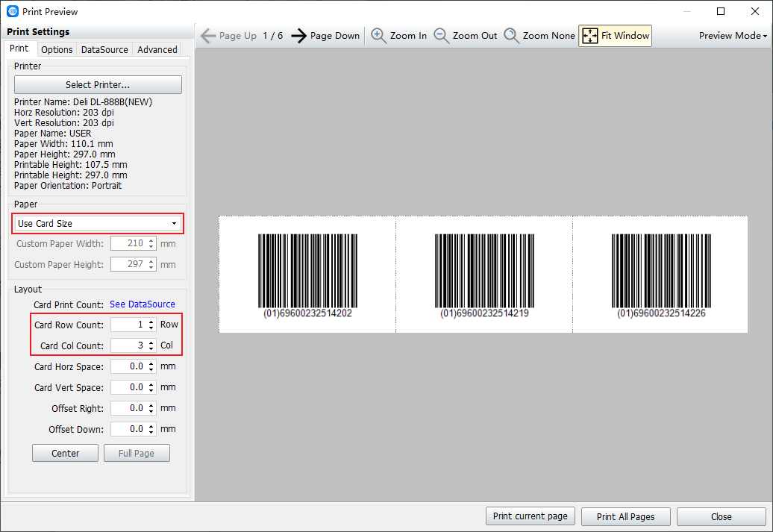Decrease Offset Down with down arrow
773x532 pixels.
coord(151,433)
